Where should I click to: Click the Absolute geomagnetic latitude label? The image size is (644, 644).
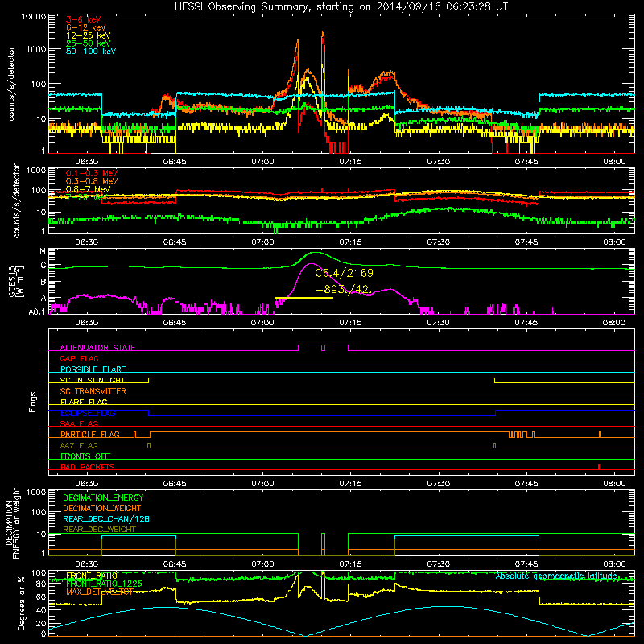click(556, 576)
